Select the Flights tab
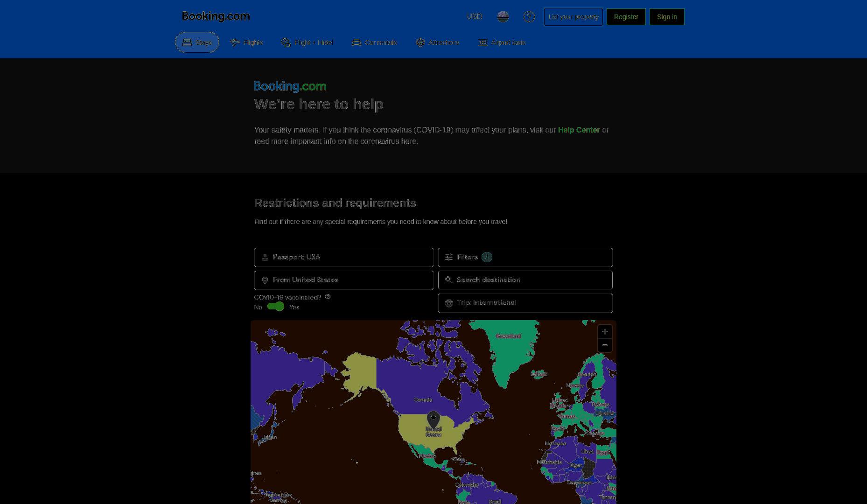Screen dimensions: 867x504 [247, 42]
